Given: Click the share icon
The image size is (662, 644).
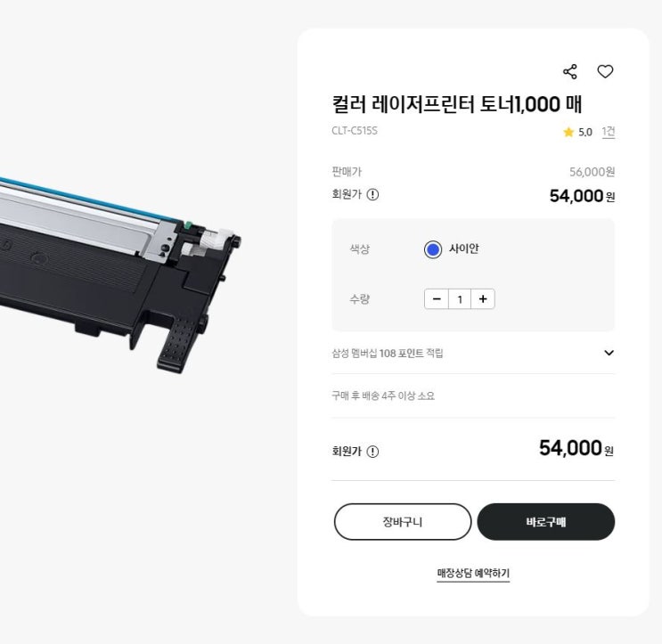Looking at the screenshot, I should [570, 72].
